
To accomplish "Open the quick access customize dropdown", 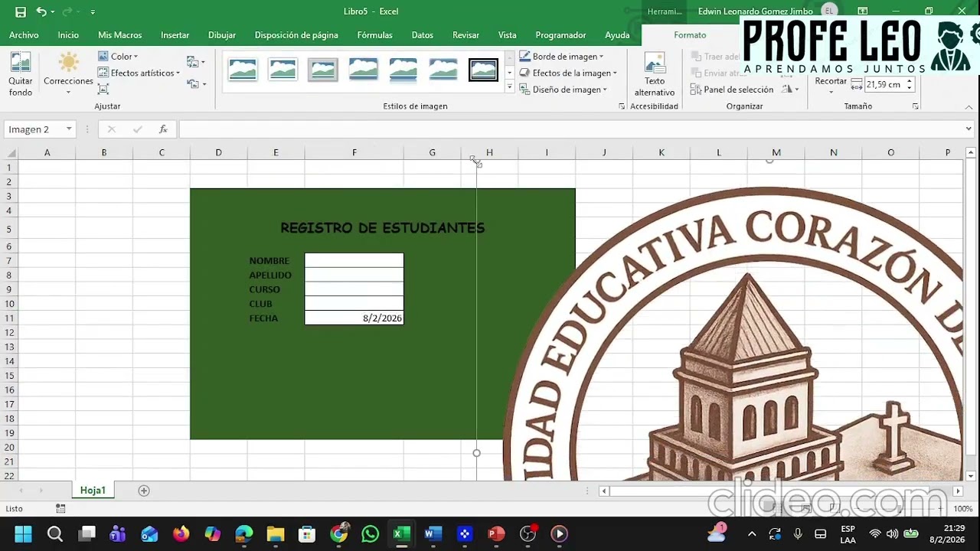I will click(x=93, y=12).
